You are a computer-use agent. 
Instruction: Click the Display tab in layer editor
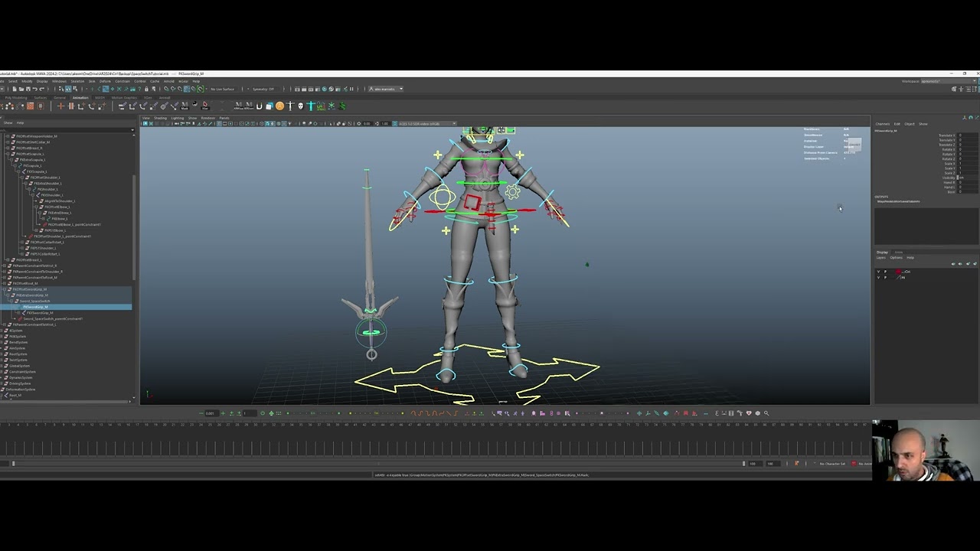882,253
